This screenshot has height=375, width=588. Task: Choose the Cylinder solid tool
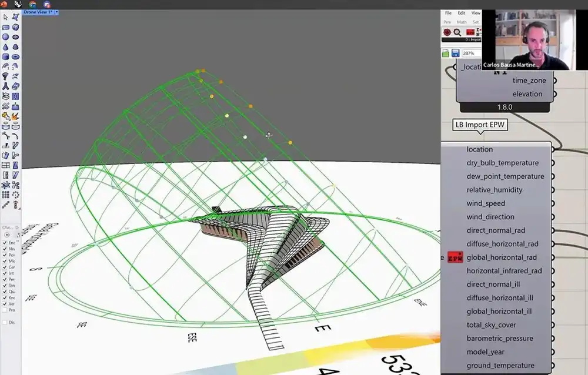pyautogui.click(x=5, y=57)
